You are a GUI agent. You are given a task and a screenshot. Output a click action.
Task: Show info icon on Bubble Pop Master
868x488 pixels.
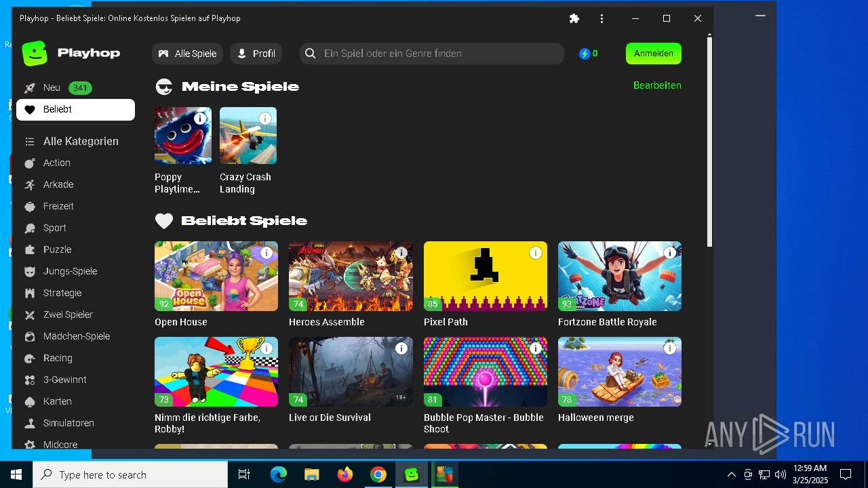[x=536, y=348]
